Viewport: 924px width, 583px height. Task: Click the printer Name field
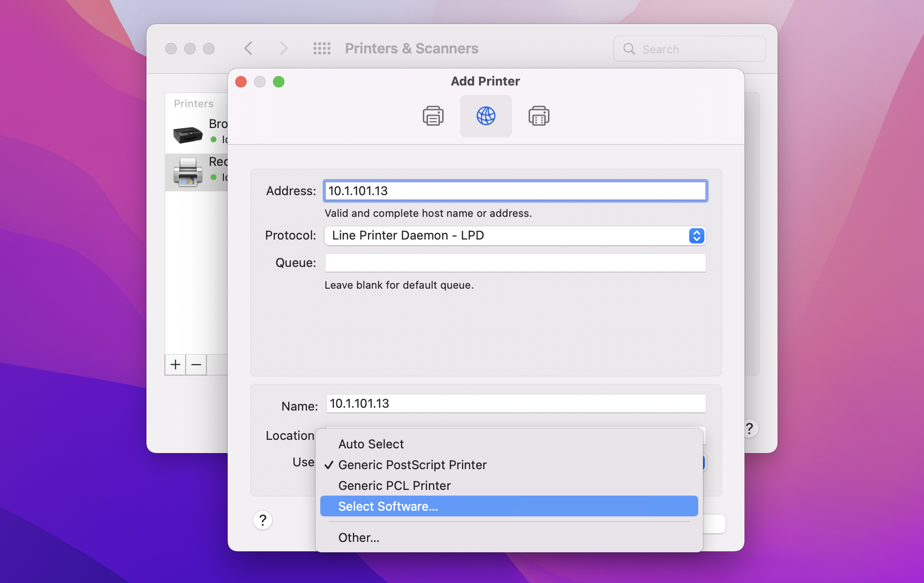tap(515, 403)
